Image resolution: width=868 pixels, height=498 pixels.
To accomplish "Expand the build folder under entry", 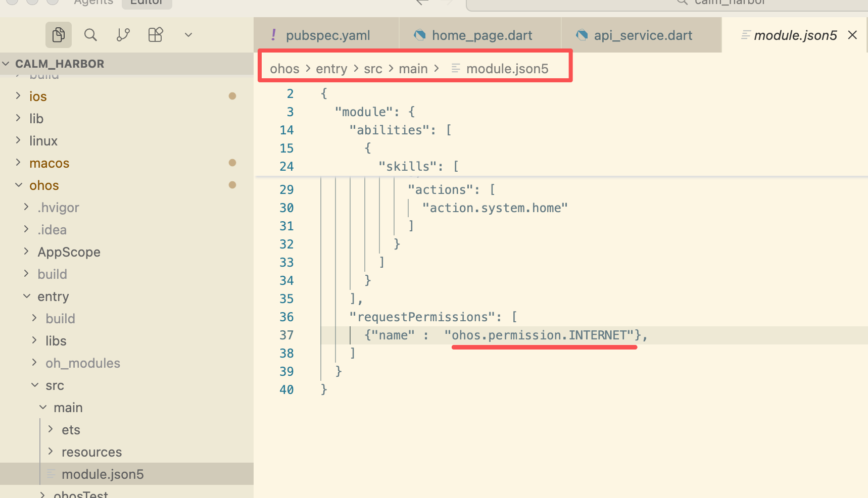I will click(x=127, y=318).
